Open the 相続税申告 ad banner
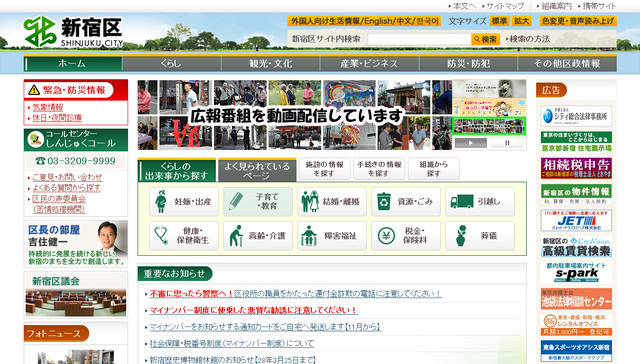Image resolution: width=640 pixels, height=364 pixels. (576, 168)
